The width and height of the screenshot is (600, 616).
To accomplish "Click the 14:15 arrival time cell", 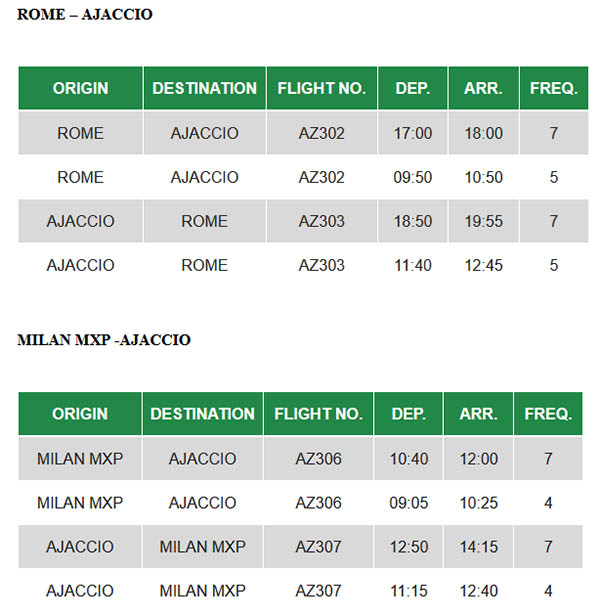I will click(478, 547).
